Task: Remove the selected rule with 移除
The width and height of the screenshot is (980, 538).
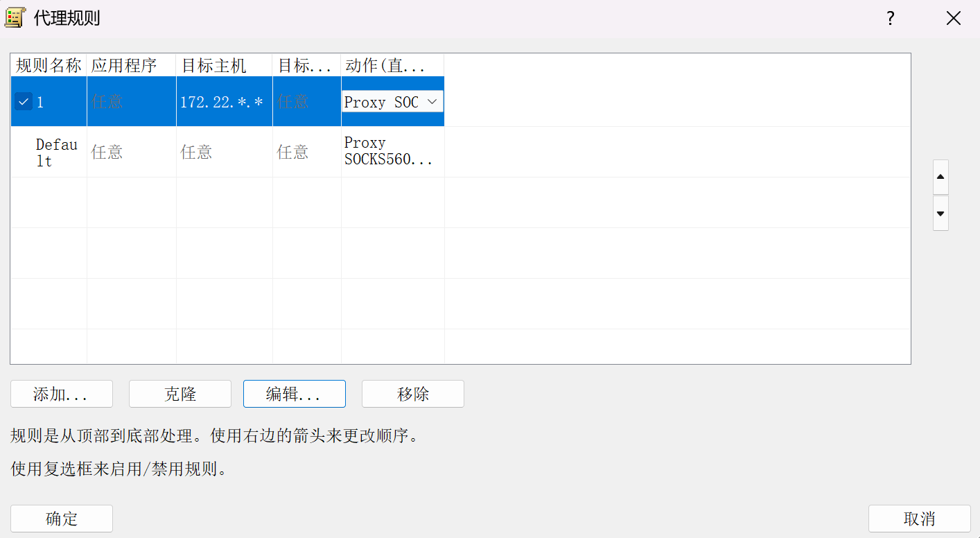Action: [x=412, y=394]
